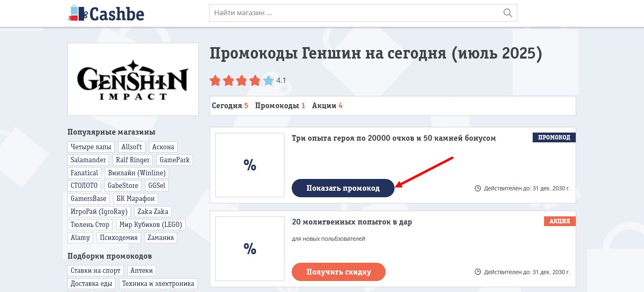
Task: Open the 'Ralf Ringer' store tag
Action: (x=133, y=160)
